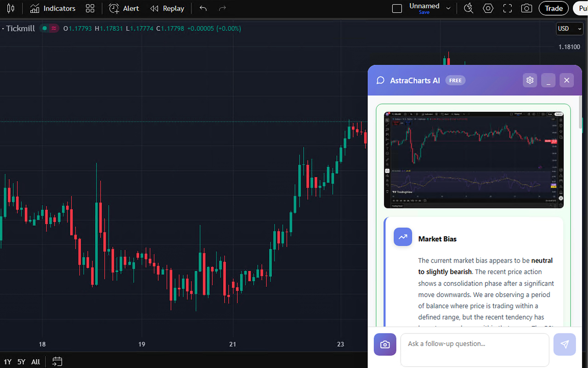The image size is (588, 368).
Task: Open the analyzed chart screenshot thumbnail
Action: click(474, 160)
